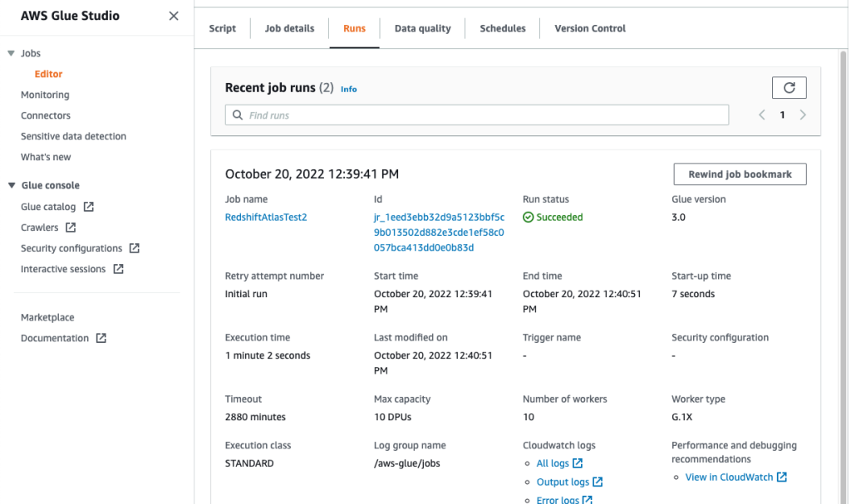Go to next page of job runs
Image resolution: width=851 pixels, height=504 pixels.
pyautogui.click(x=803, y=115)
